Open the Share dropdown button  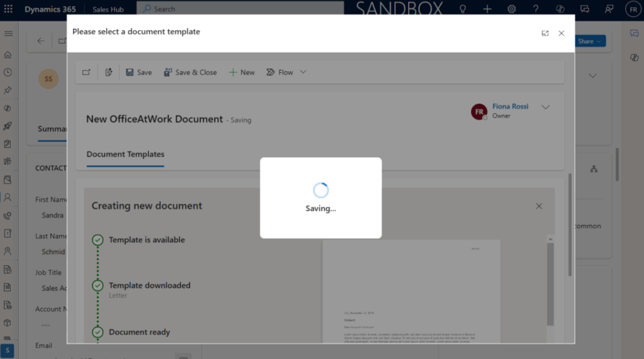coord(589,41)
